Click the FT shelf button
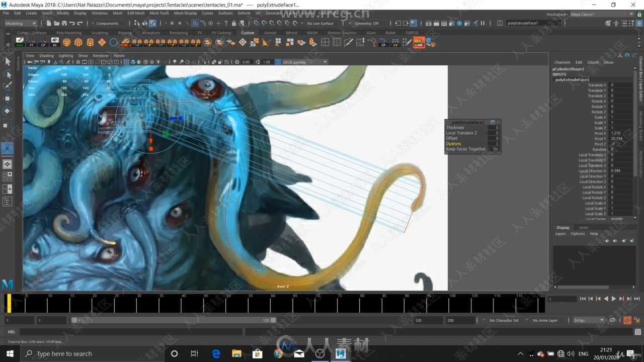This screenshot has height=362, width=644. 31,42
